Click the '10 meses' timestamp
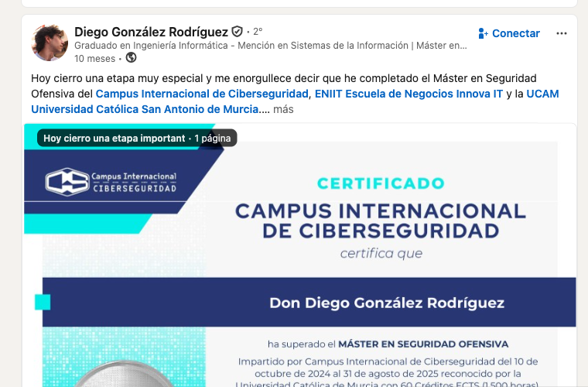This screenshot has height=387, width=588. click(x=94, y=59)
